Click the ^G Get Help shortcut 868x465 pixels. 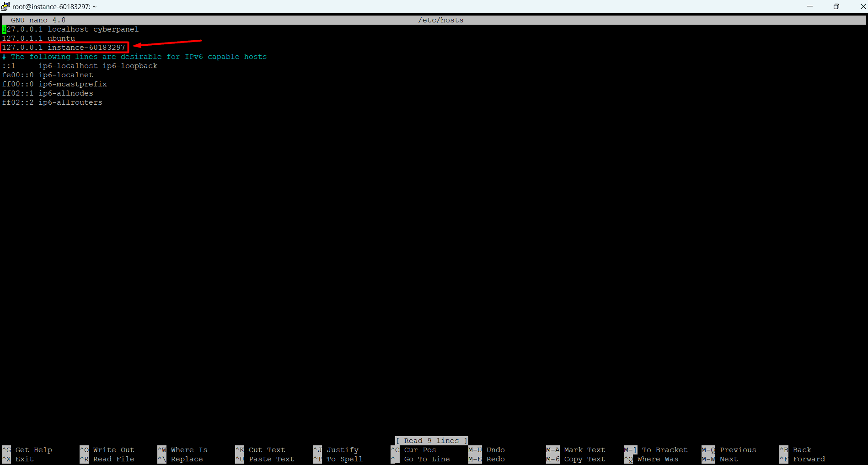tap(27, 450)
